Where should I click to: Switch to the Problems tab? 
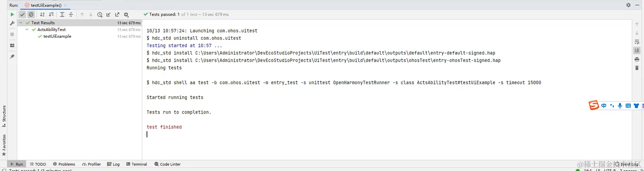pyautogui.click(x=64, y=164)
